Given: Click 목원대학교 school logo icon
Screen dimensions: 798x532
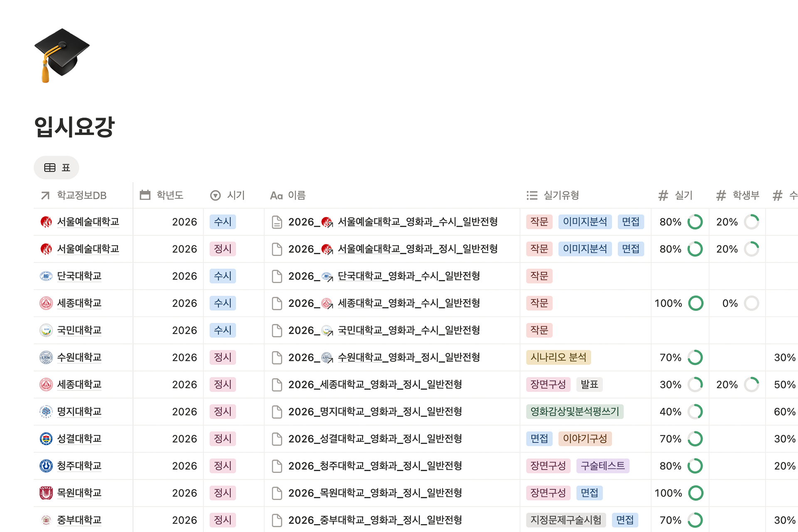Looking at the screenshot, I should [x=46, y=493].
